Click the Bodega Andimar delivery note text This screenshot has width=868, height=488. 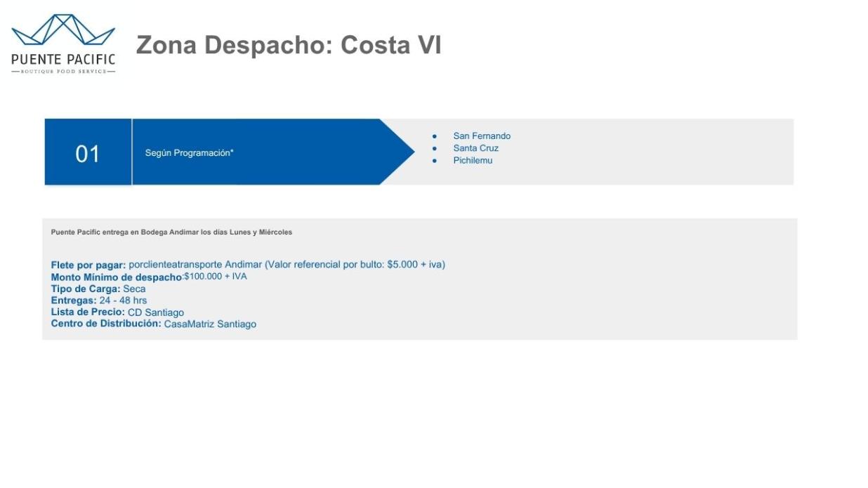171,232
